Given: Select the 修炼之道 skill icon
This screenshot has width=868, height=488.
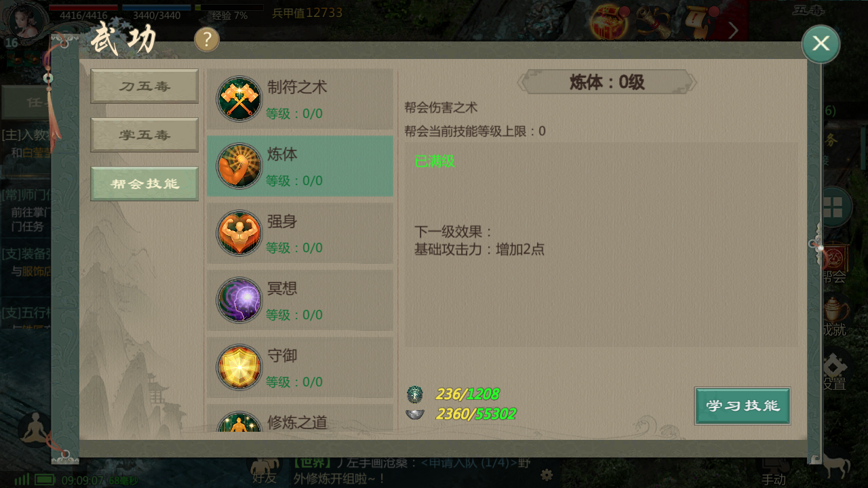Looking at the screenshot, I should coord(239,424).
